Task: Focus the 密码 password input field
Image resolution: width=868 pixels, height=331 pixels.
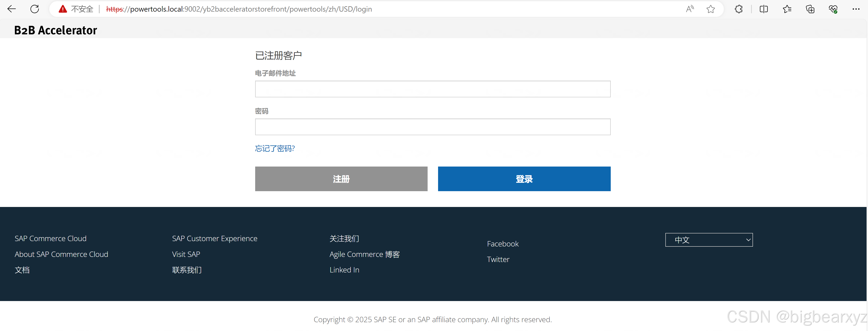Action: tap(433, 127)
